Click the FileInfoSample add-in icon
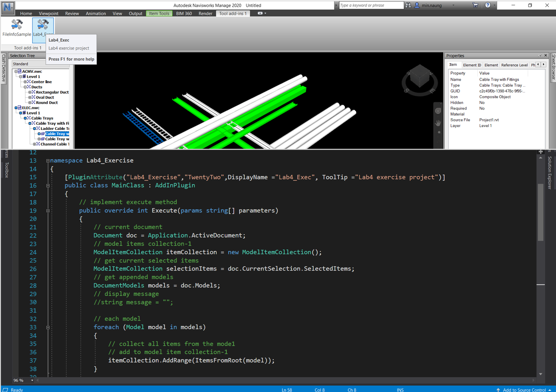The width and height of the screenshot is (556, 392). (17, 25)
